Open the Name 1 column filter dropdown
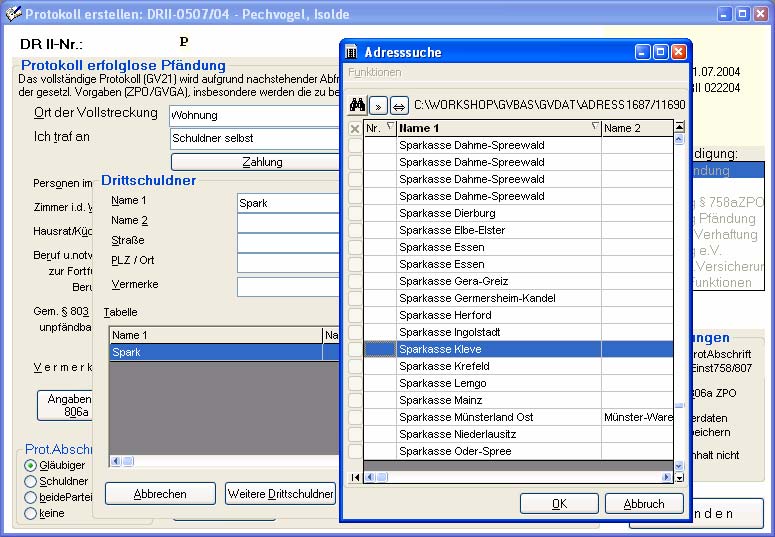The height and width of the screenshot is (537, 775). pos(594,127)
